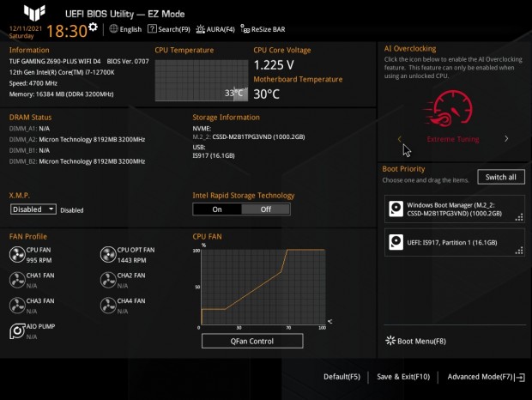Viewport: 532px width, 400px height.
Task: Click drag handle on UEFI IS917 entry
Action: coord(519,251)
